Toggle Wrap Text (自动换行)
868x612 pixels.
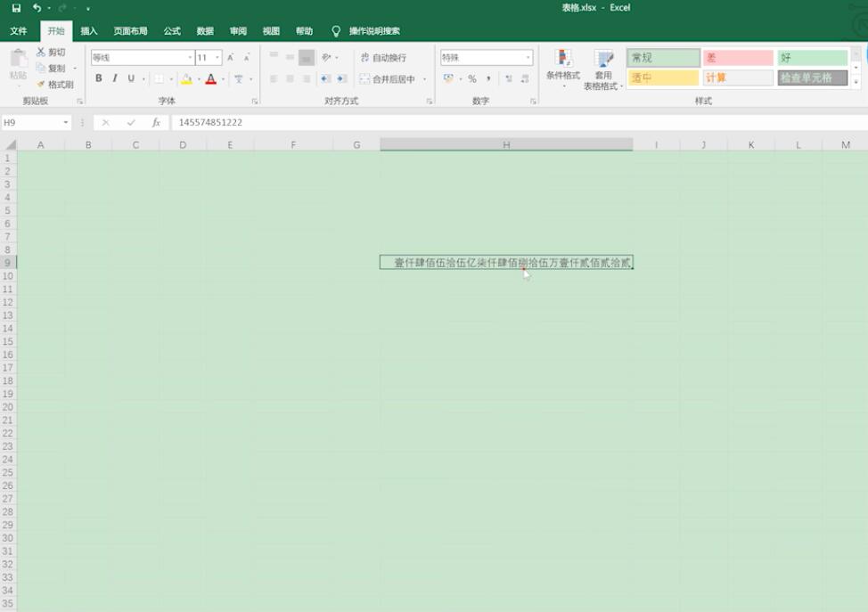pyautogui.click(x=383, y=58)
